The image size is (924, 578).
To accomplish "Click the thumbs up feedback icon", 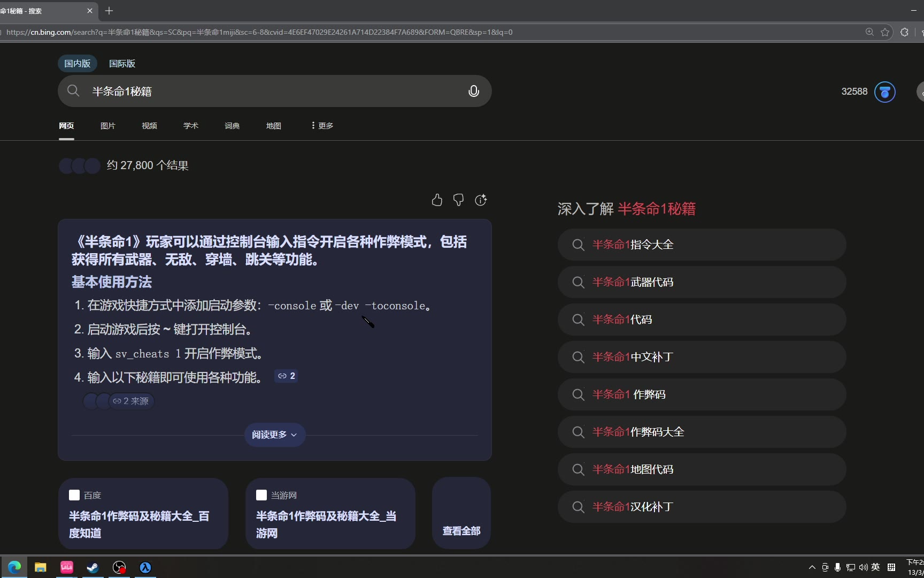I will coord(437,200).
